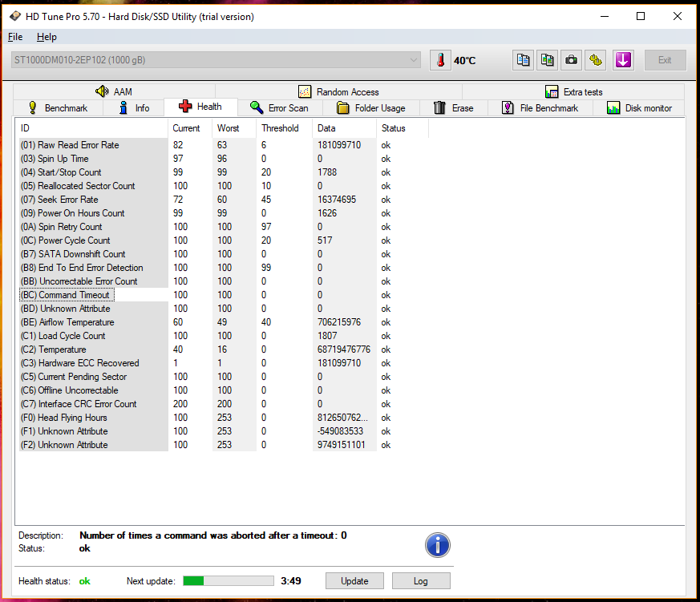Click the copy screenshot to clipboard icon
Viewport: 700px width, 602px height.
548,60
